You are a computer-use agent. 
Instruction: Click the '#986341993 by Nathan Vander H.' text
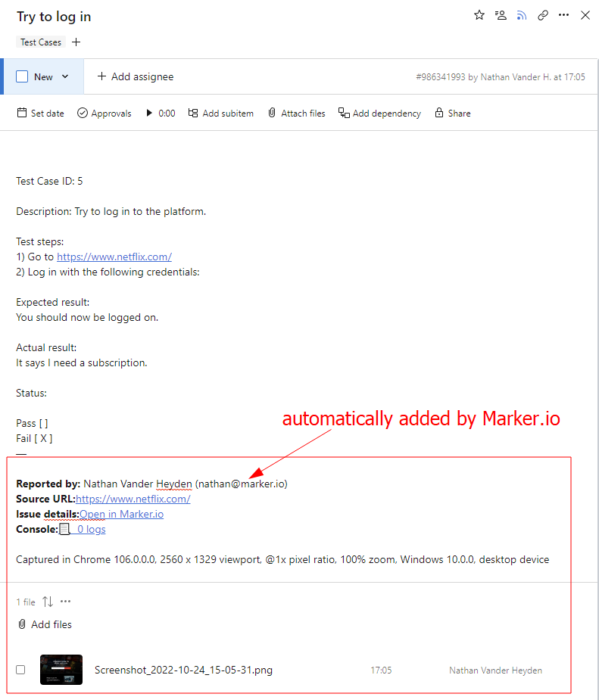click(483, 76)
